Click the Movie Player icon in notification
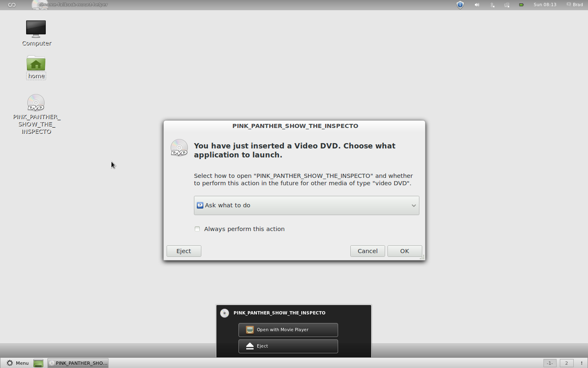The image size is (588, 368). click(x=250, y=330)
